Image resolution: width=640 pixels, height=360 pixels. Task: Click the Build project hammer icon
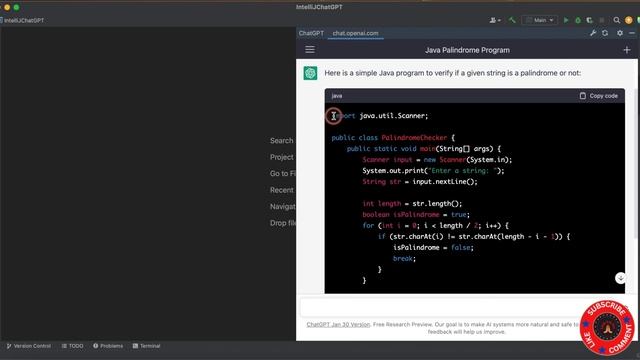pos(512,20)
